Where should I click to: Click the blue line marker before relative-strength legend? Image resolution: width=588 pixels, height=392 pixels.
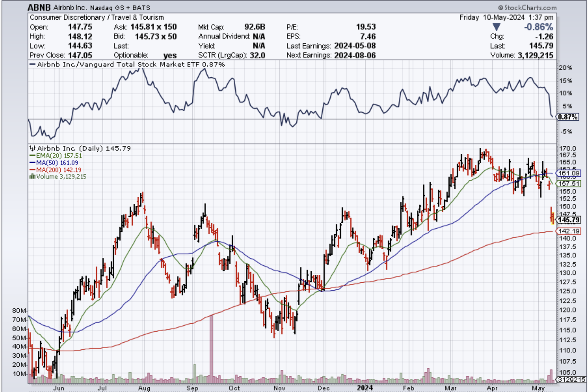pyautogui.click(x=32, y=64)
